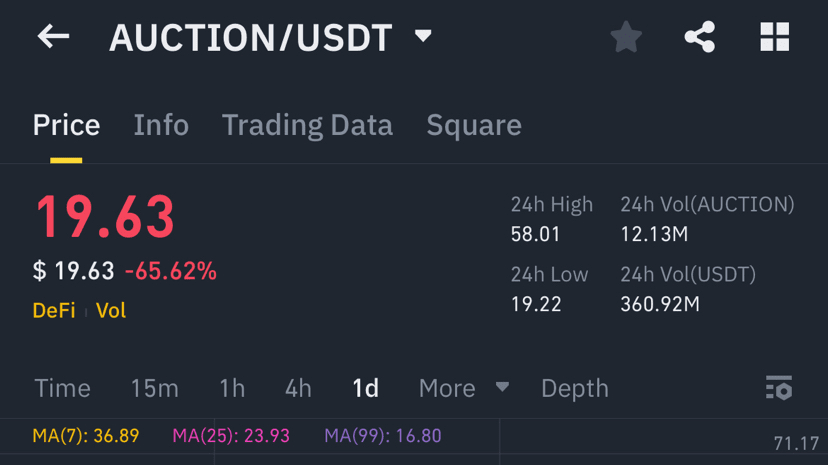This screenshot has height=465, width=828.
Task: Open the share icon
Action: click(x=700, y=37)
